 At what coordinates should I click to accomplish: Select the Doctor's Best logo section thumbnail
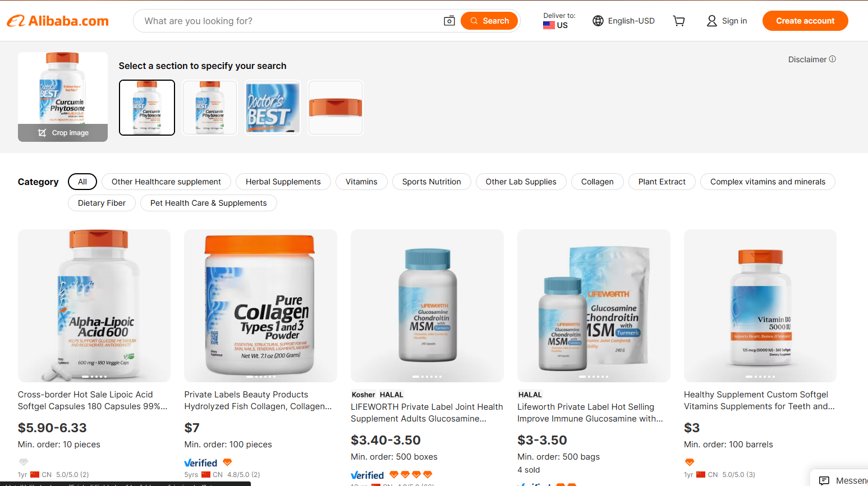click(273, 108)
